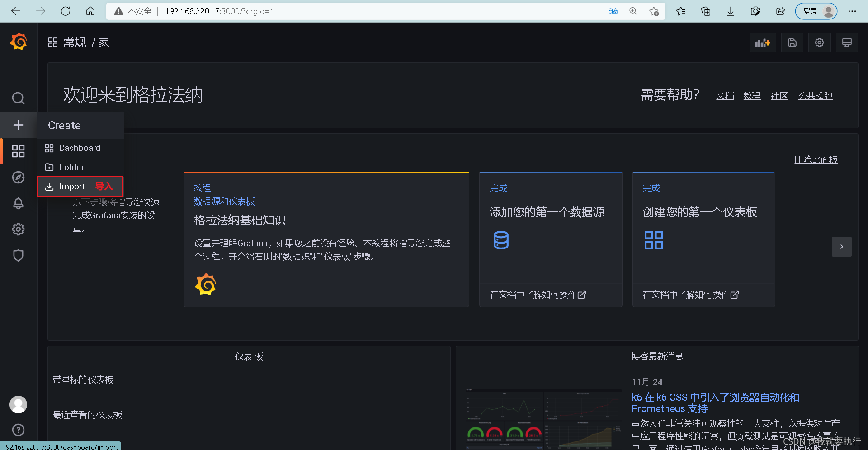Click browser security shield-refresh icon
This screenshot has width=868, height=450.
click(755, 11)
